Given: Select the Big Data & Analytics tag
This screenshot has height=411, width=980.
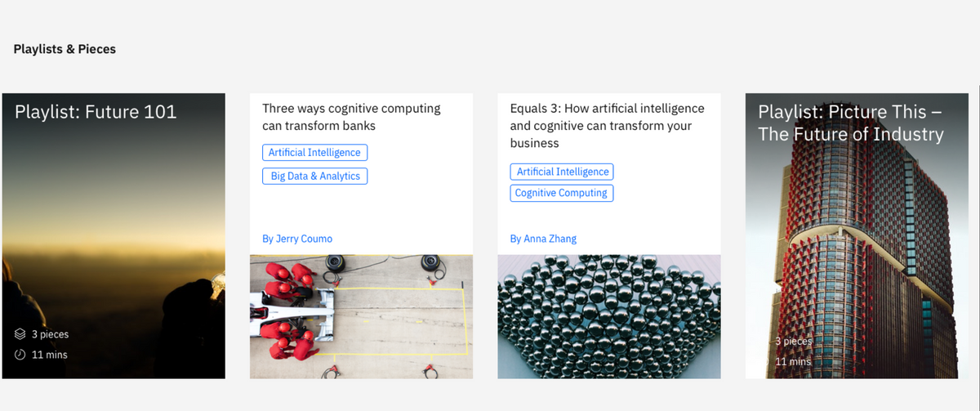Looking at the screenshot, I should click(x=315, y=176).
